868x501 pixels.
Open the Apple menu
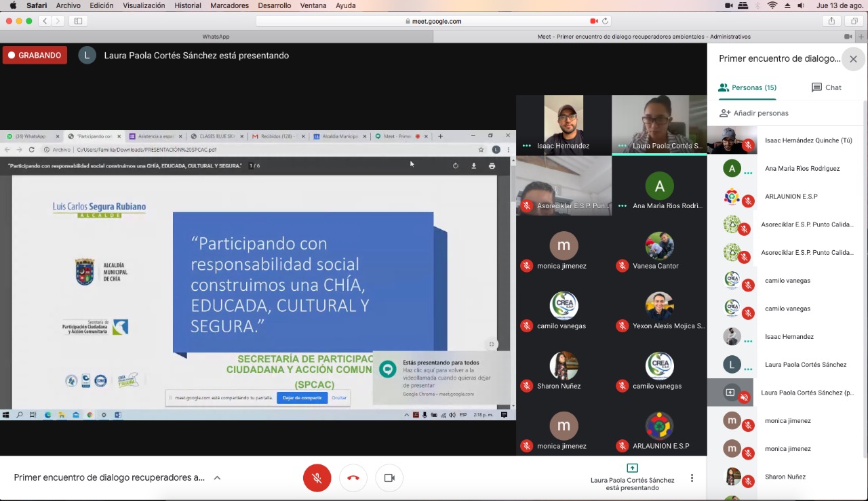coord(12,5)
